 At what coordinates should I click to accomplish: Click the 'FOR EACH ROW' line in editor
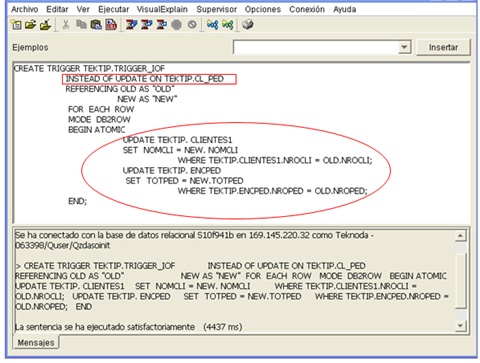point(101,109)
